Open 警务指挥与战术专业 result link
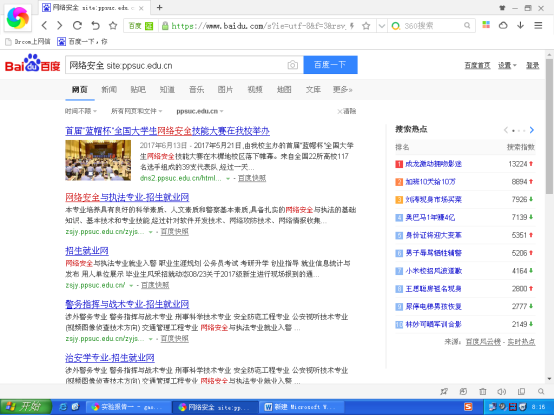This screenshot has width=554, height=416. (x=127, y=304)
